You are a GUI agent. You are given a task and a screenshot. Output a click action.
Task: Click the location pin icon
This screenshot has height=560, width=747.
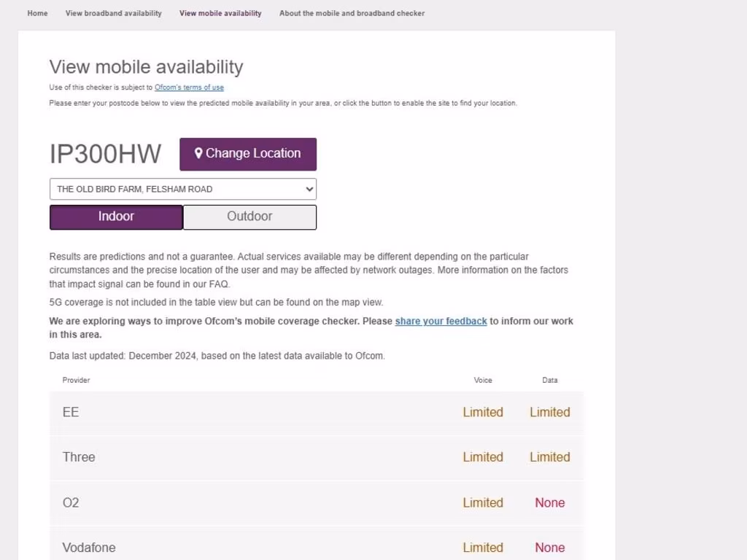point(198,154)
